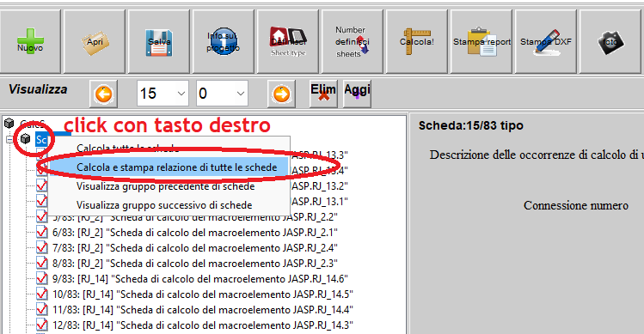Toggle checkbox of scheda 9/83 JASP.RJ_14.6
Screen dimensions: 644x334
pos(42,279)
